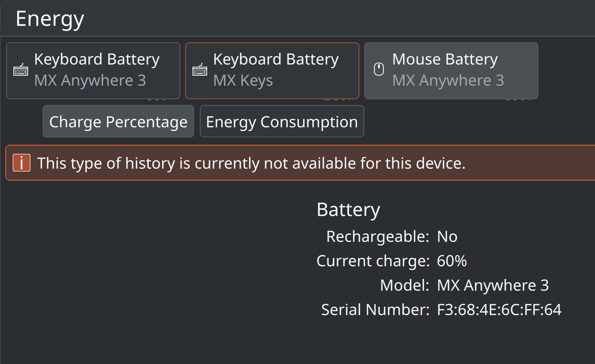Screen dimensions: 595x364
Task: Click the keyboard icon beside Keyboard Battery MX Anywhere 3
Action: pos(21,70)
